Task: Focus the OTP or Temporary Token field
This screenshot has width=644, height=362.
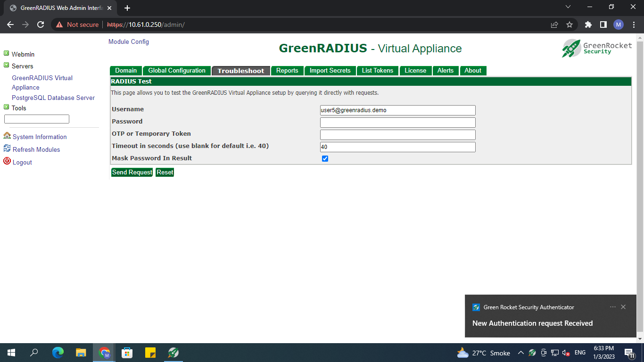Action: click(x=398, y=135)
